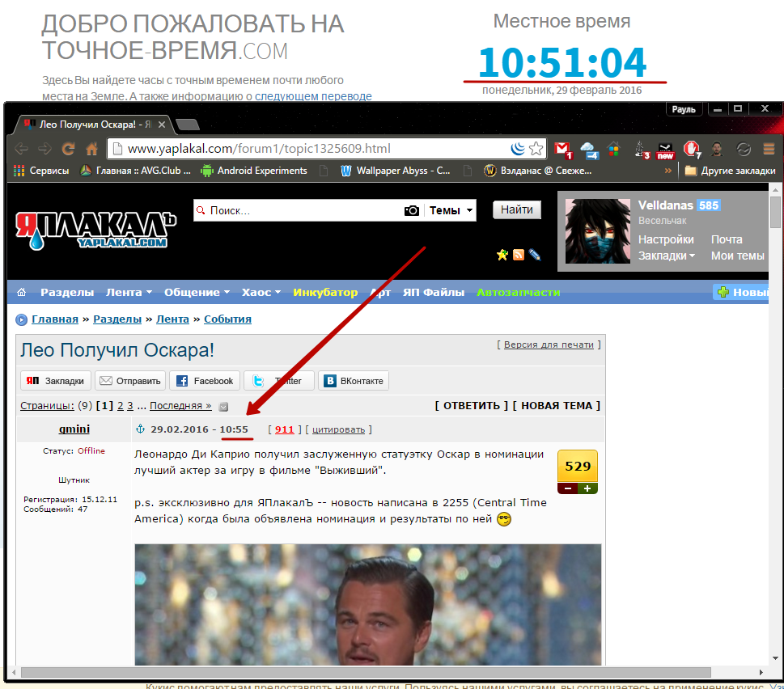784x689 pixels.
Task: Open the Темы search scope dropdown
Action: [451, 210]
